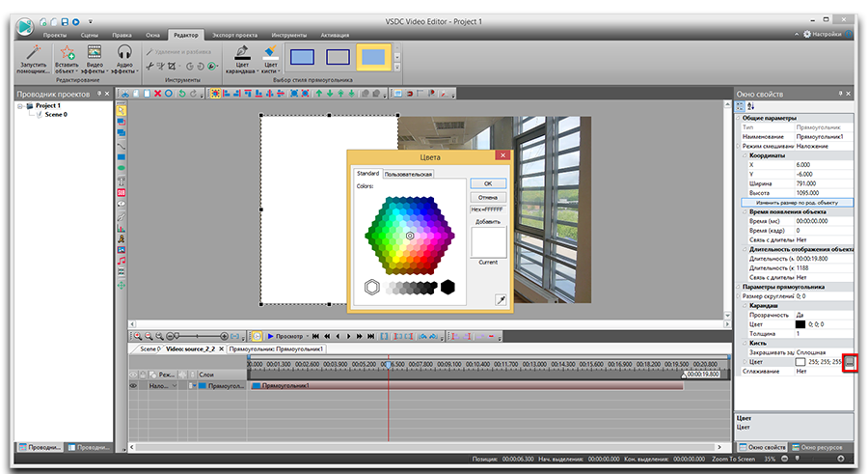
Task: Click the red X delete icon
Action: pos(158,94)
